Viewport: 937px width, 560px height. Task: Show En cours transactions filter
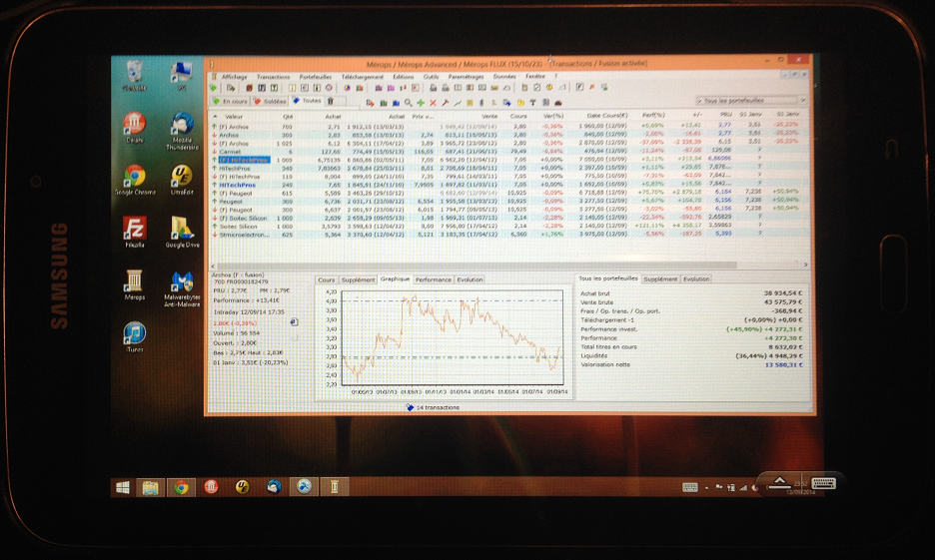(x=230, y=101)
